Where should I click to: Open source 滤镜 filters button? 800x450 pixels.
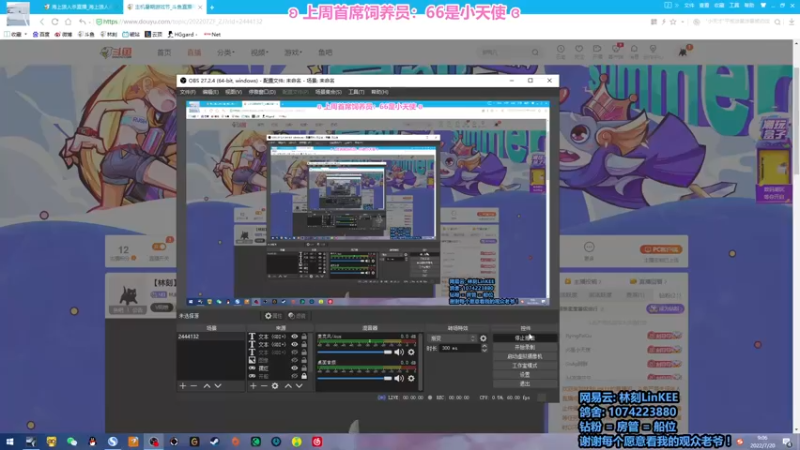[297, 316]
